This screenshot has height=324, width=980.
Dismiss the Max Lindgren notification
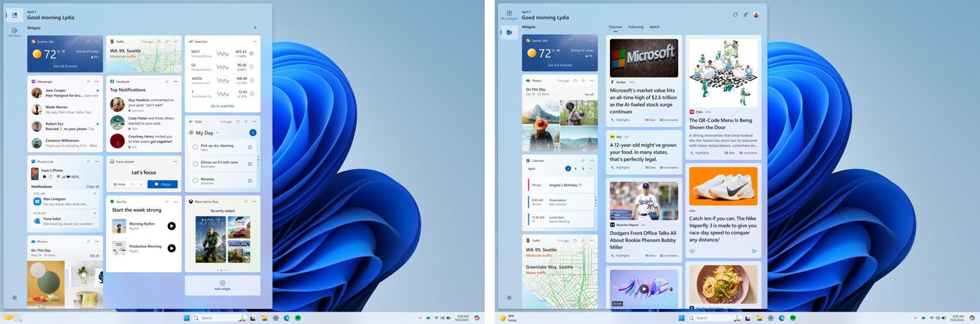95,193
